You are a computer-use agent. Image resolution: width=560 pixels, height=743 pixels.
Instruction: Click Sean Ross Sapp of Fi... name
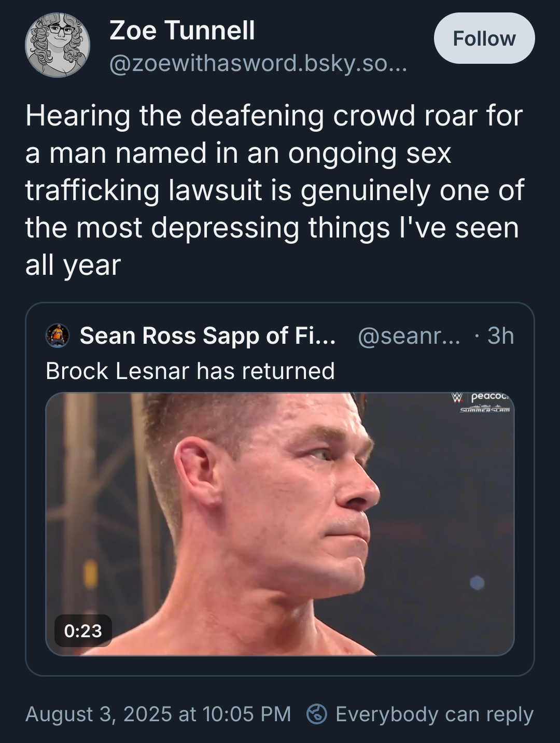click(207, 335)
